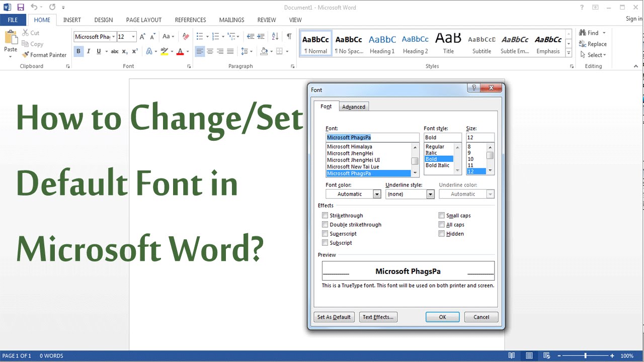Enable the Strikethrough checkbox
This screenshot has height=362, width=644.
325,216
